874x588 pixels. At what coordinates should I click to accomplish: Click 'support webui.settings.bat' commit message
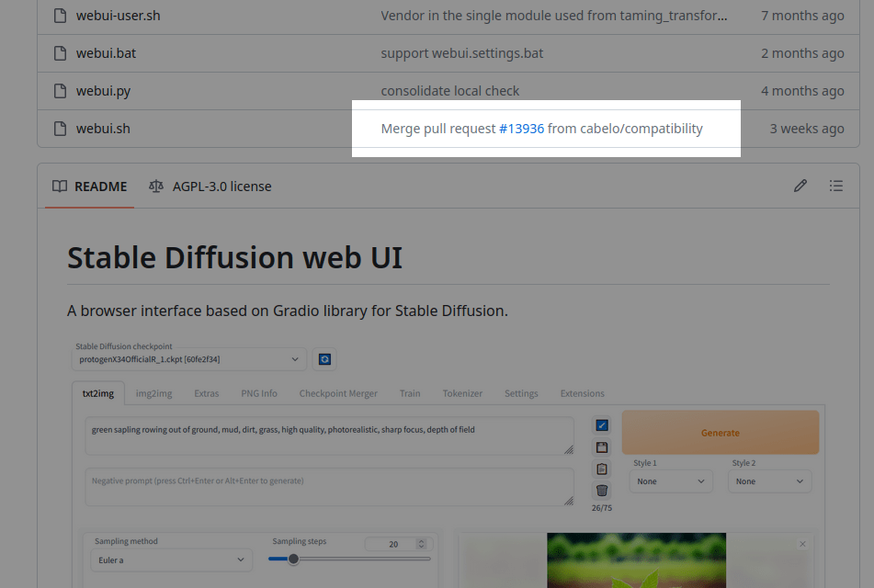(x=462, y=53)
